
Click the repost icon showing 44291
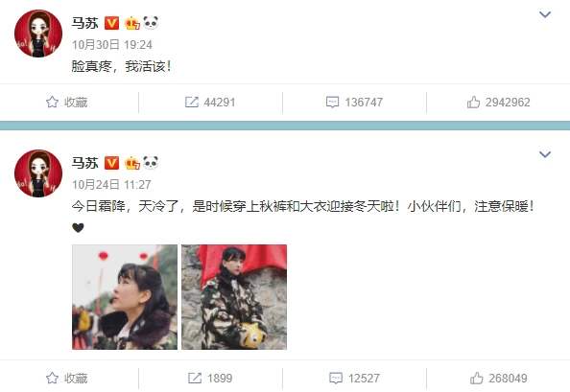(x=192, y=102)
